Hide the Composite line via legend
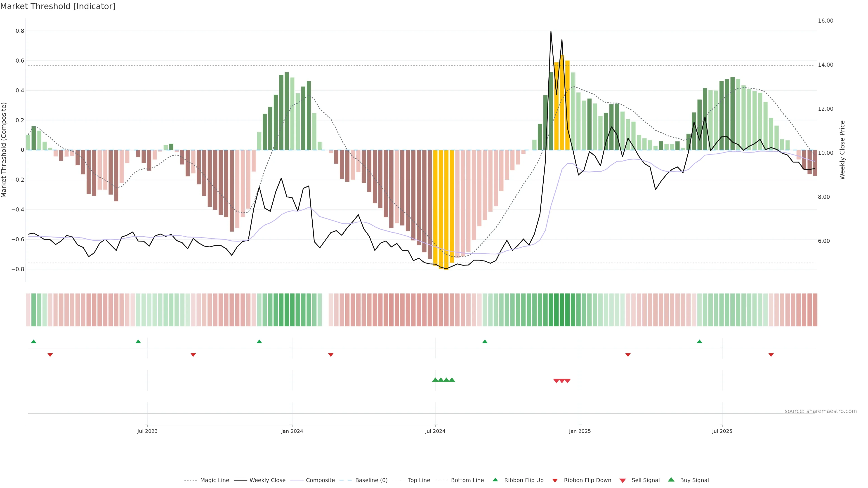Viewport: 868px width, 488px height. (x=320, y=480)
